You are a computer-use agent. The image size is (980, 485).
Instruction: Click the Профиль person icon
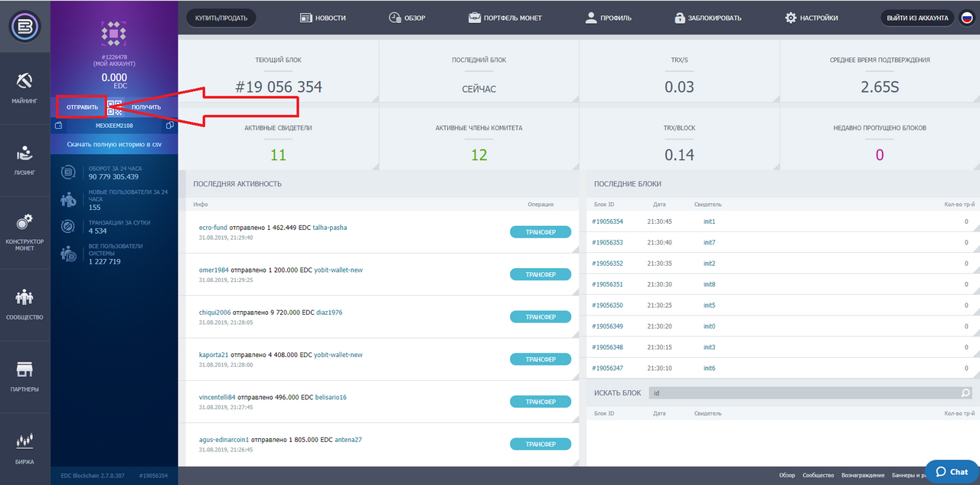click(590, 18)
